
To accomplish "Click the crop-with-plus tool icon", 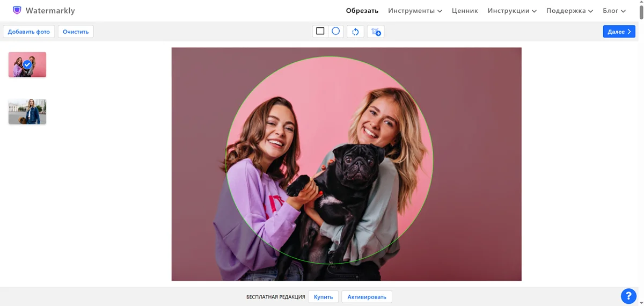I will 376,32.
